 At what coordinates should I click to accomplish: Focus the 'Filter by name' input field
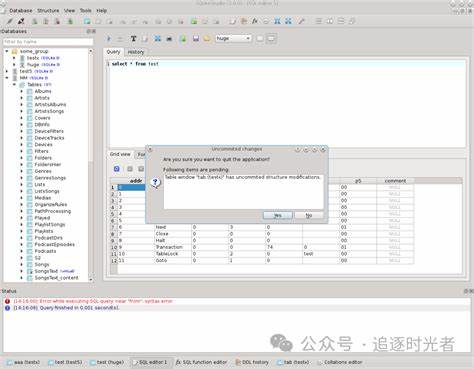pyautogui.click(x=48, y=42)
